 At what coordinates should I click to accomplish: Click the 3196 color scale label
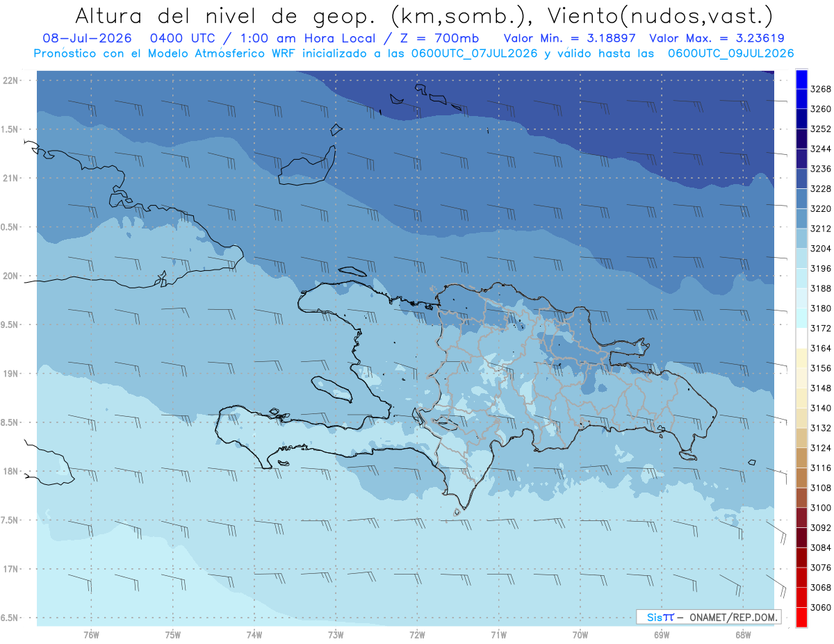[x=821, y=268]
